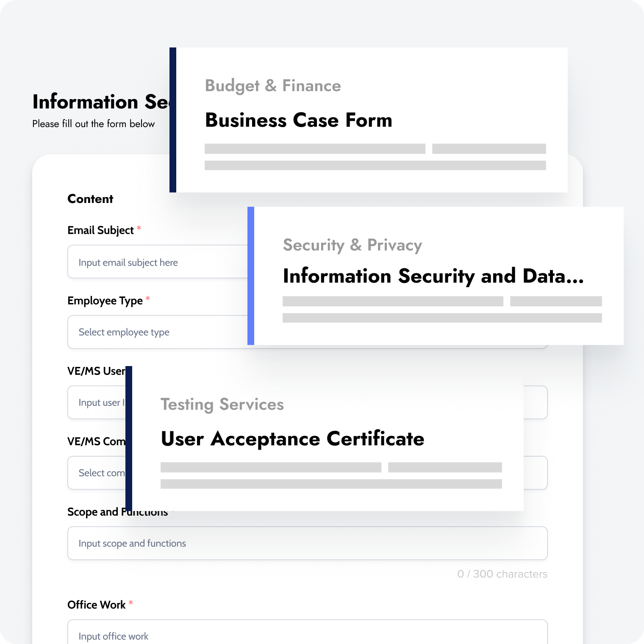Focus the Input scope and functions field
Screen dimensions: 644x644
tap(307, 543)
